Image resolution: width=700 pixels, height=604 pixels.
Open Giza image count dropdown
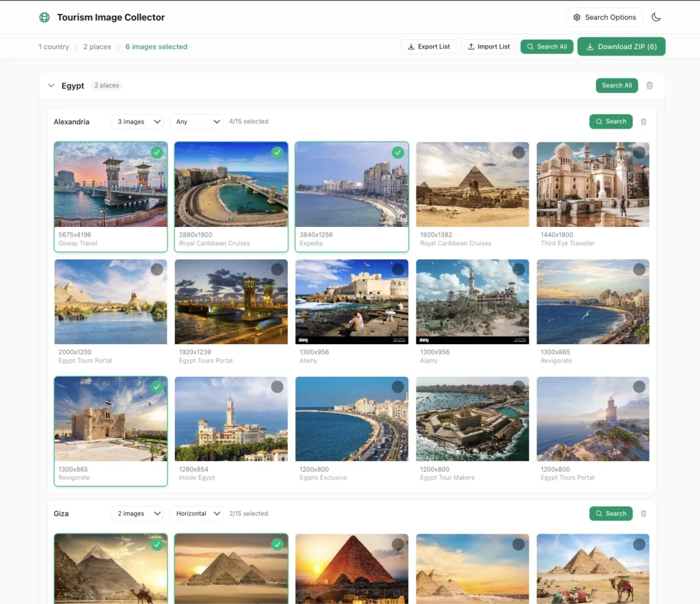137,513
